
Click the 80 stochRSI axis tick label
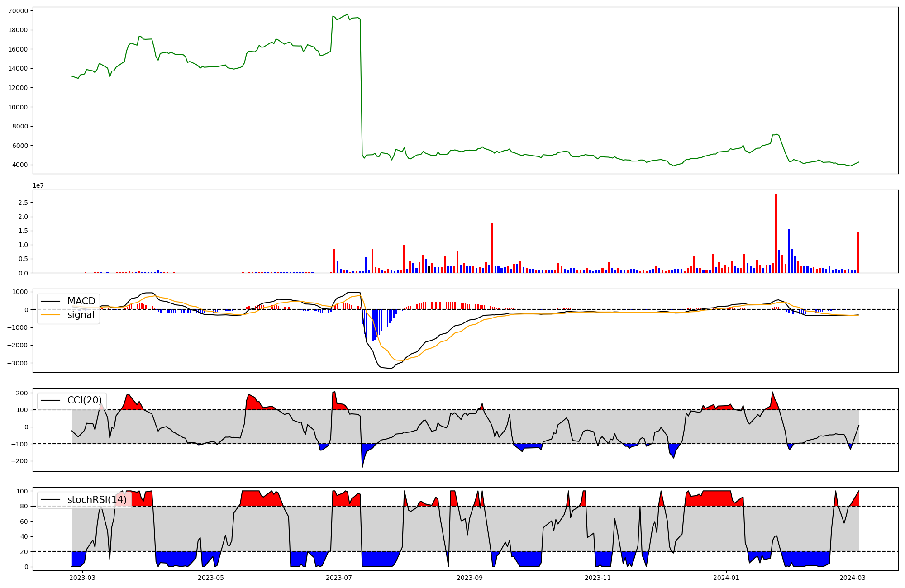click(24, 506)
